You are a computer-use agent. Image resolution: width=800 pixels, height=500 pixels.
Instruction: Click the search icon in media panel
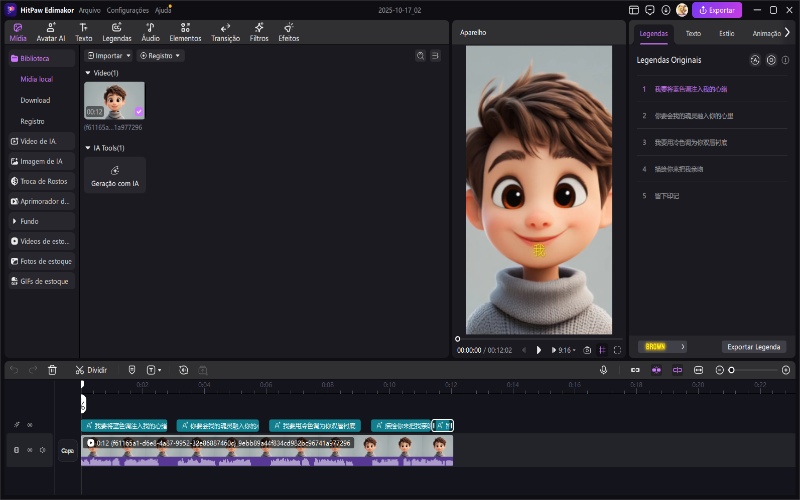pos(420,56)
